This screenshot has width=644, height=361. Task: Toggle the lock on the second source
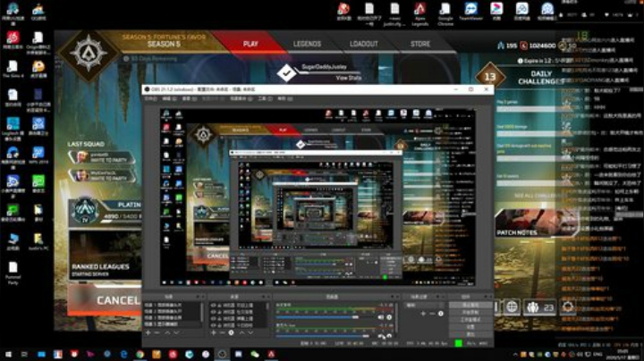(219, 312)
